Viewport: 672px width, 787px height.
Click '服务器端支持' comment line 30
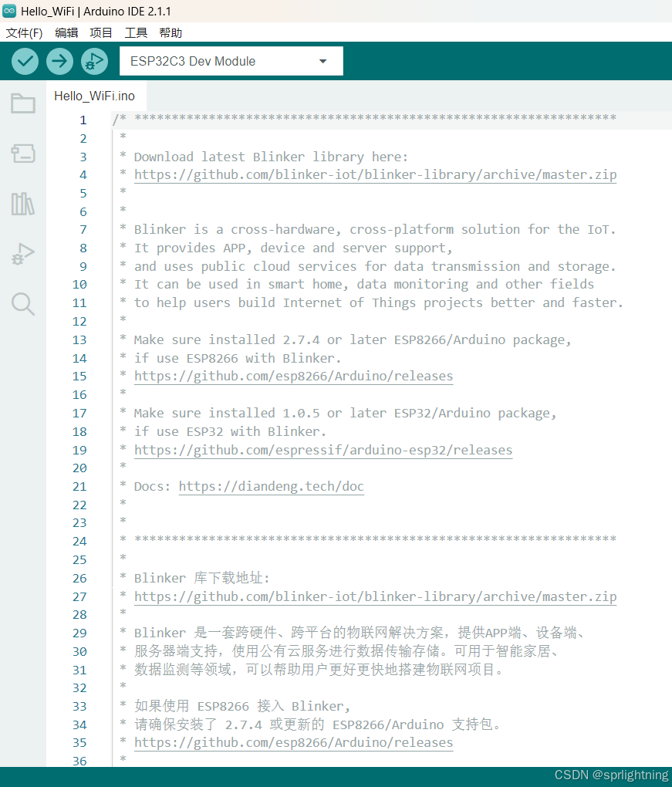click(346, 651)
